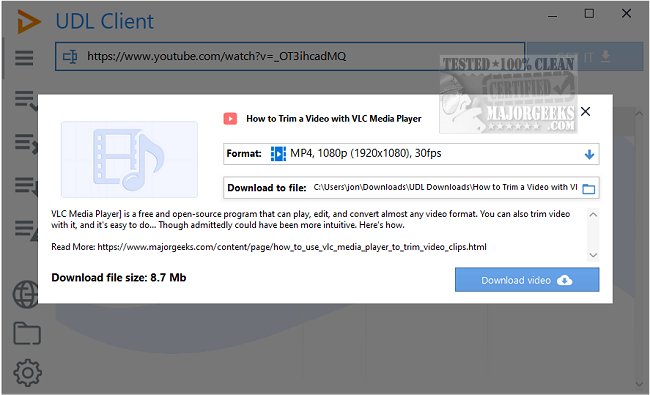Click the red YouTube icon beside video title
Screen dimensions: 650x395
pos(230,119)
